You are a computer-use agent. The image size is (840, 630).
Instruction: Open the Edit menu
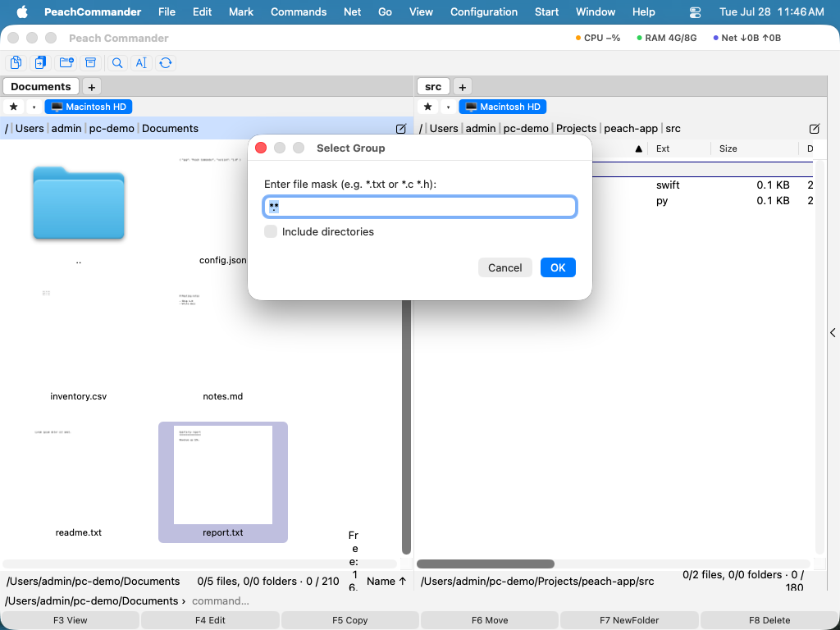[x=202, y=11]
